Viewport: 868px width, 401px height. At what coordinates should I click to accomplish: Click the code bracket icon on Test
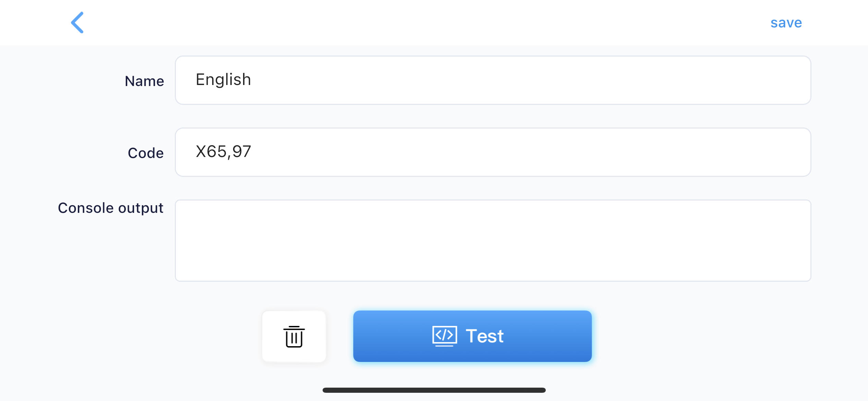pos(444,336)
